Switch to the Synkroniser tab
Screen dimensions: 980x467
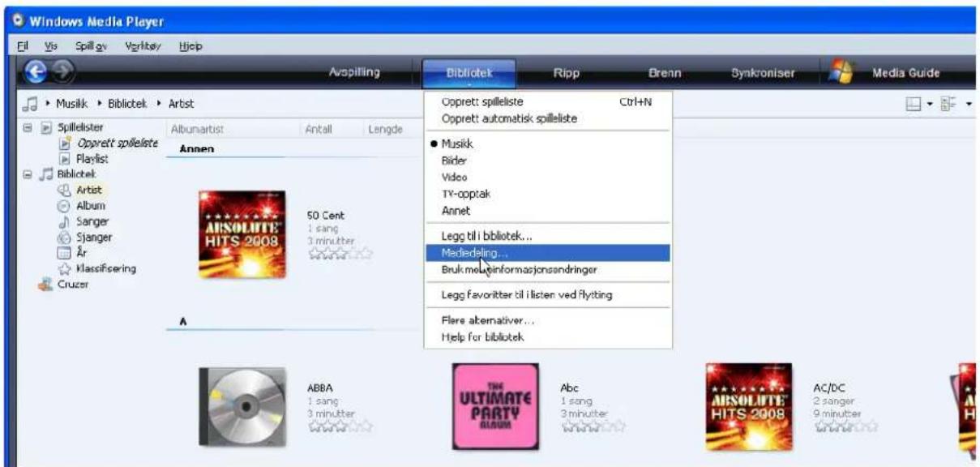pos(763,73)
